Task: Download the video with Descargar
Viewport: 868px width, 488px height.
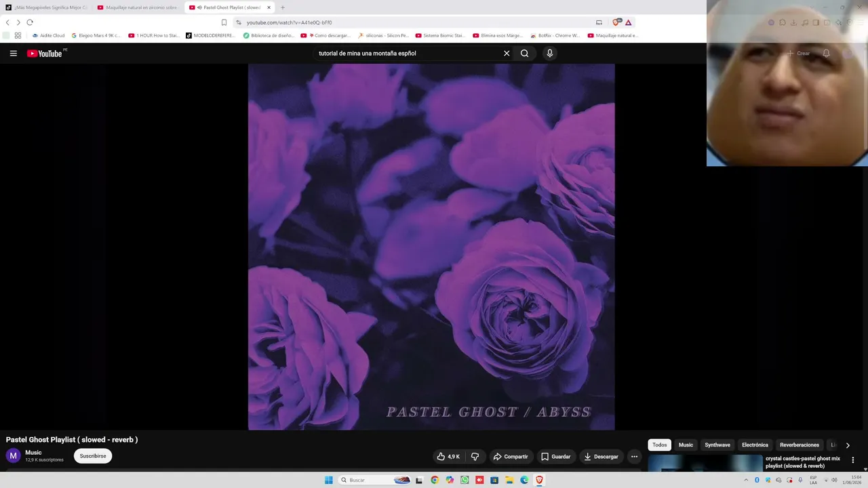Action: (x=601, y=457)
